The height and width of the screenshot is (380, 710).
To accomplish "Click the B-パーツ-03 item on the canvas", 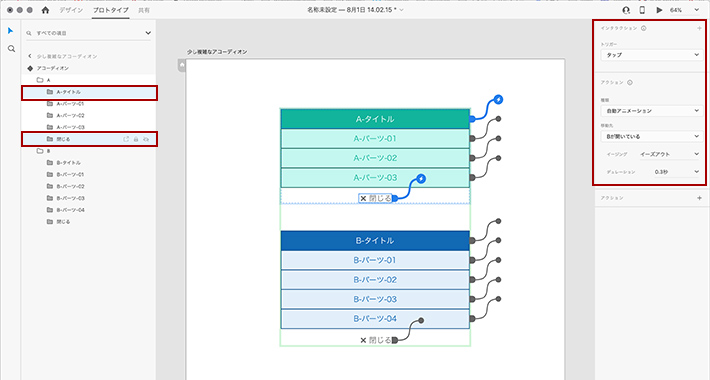I will (375, 299).
